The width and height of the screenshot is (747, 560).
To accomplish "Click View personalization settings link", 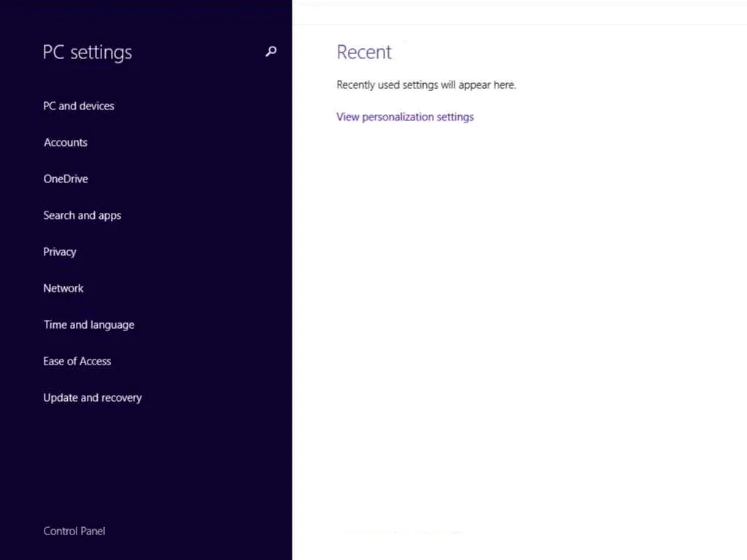I will click(x=405, y=117).
